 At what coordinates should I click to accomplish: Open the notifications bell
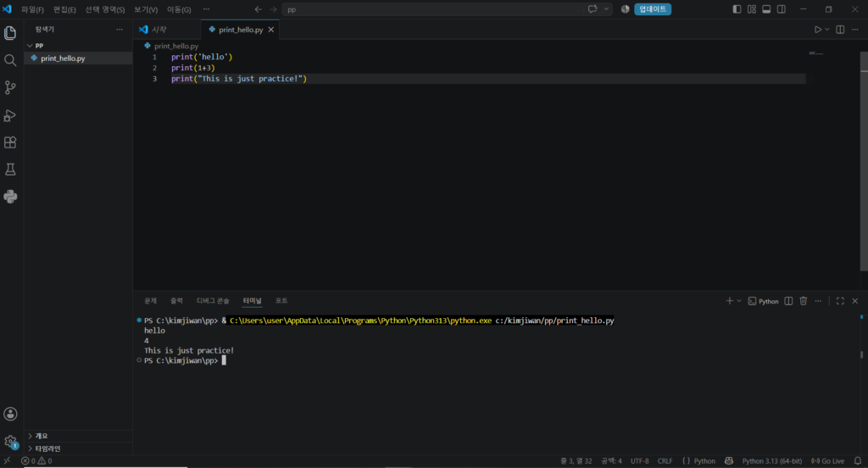[x=858, y=461]
